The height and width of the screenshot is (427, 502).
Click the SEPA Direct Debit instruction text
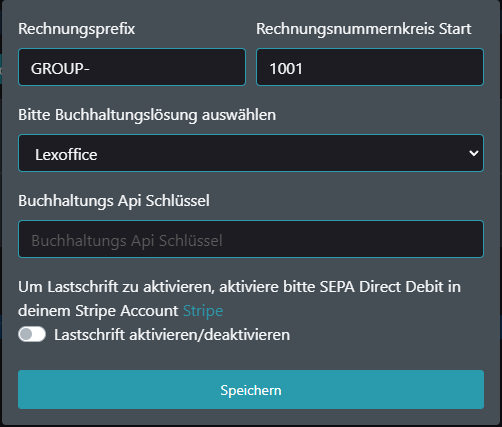[x=239, y=299]
